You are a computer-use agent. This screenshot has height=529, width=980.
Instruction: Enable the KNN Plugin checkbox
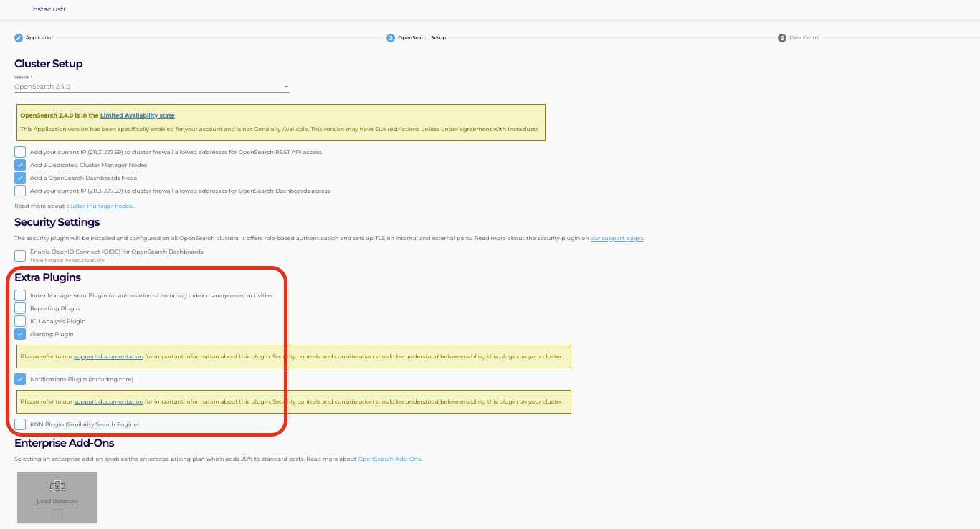(20, 424)
